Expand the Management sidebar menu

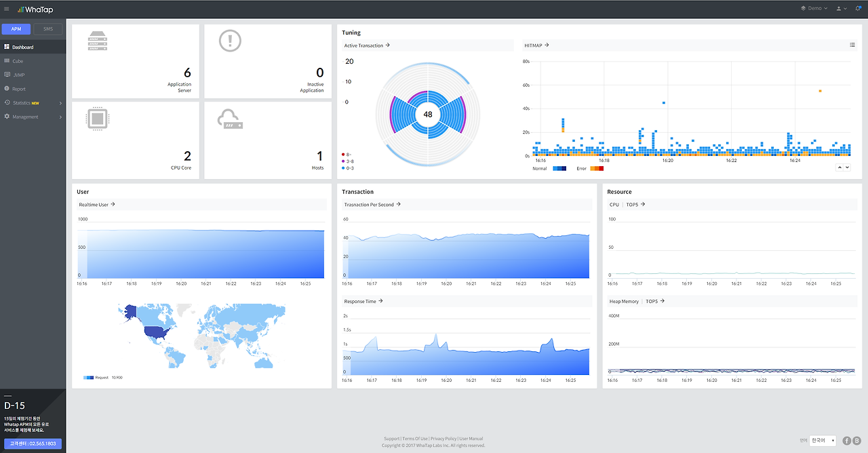point(33,117)
